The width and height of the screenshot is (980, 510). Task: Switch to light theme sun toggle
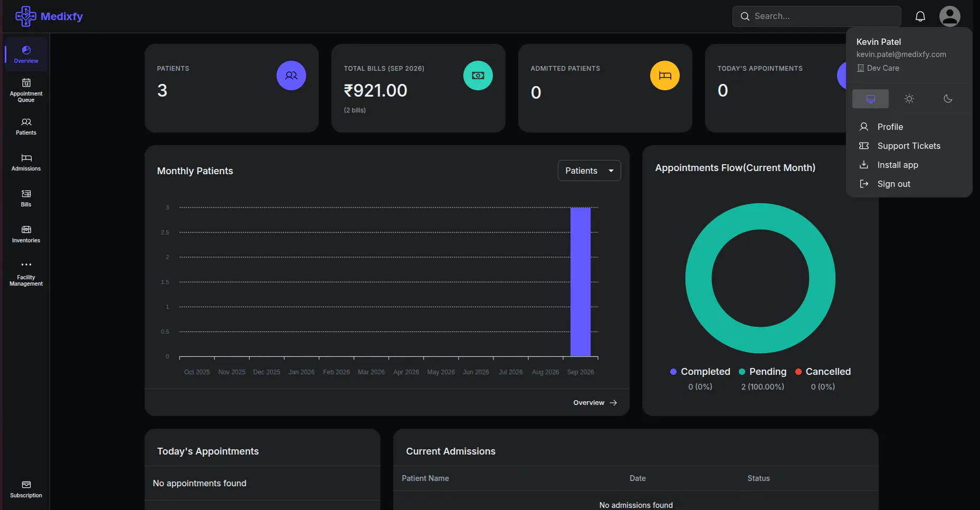[x=909, y=99]
